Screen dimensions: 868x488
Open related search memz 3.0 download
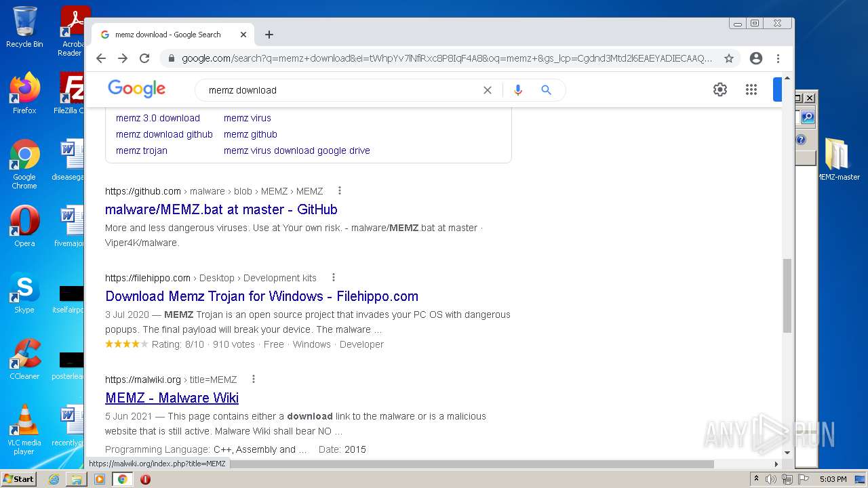click(158, 118)
